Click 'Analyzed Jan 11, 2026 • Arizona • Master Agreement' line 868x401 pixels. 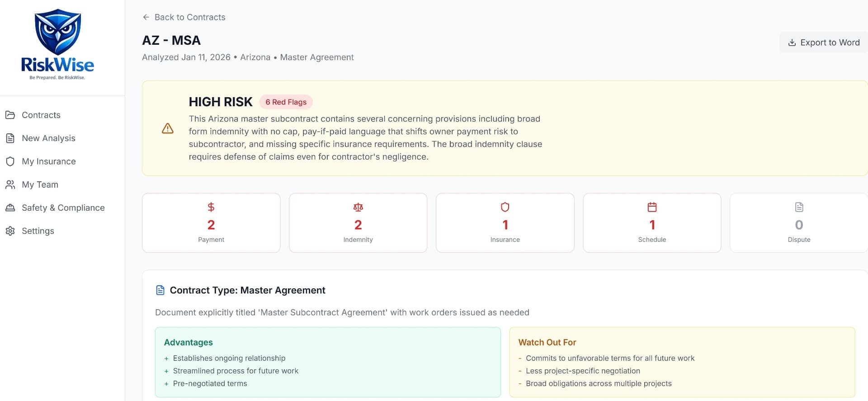click(x=248, y=57)
